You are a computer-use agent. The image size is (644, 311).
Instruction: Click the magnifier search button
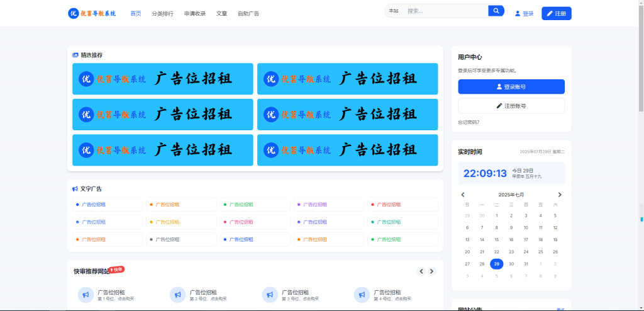tap(496, 11)
